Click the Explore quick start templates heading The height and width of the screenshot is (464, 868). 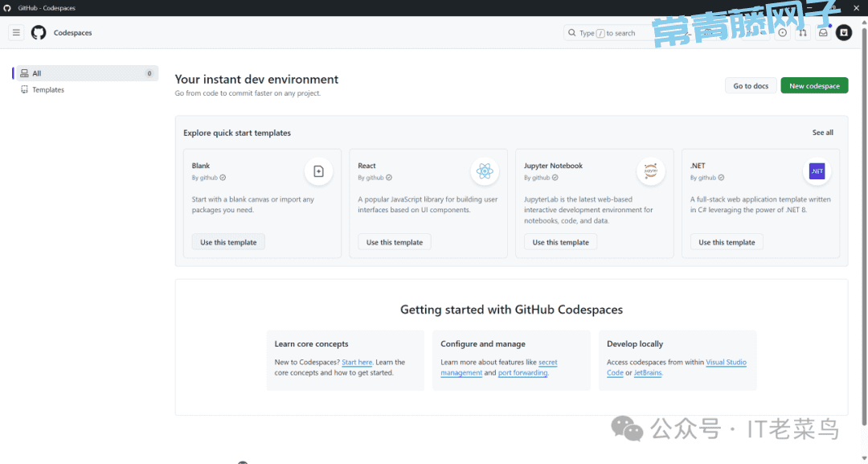[x=237, y=133]
